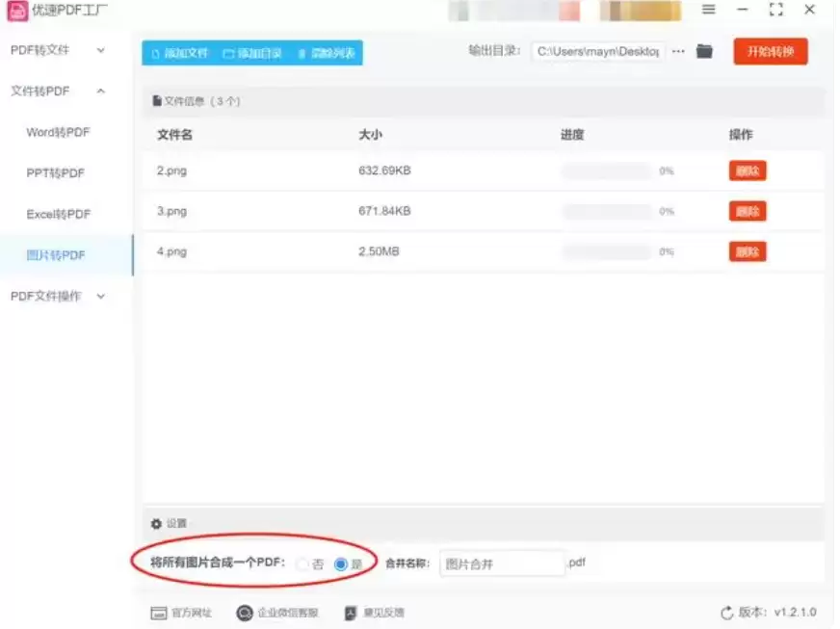Viewport: 840px width, 629px height.
Task: Collapse the 文件转PDF sidebar section
Action: (100, 92)
